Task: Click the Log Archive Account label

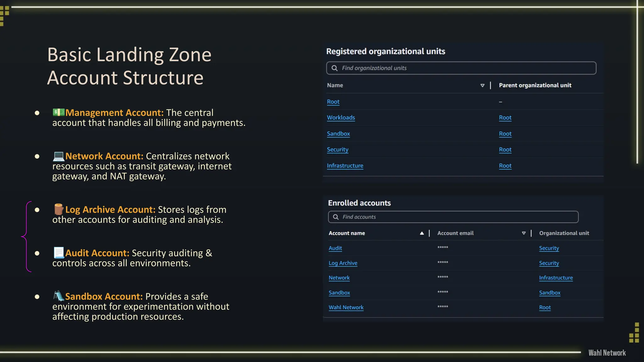Action: 110,210
